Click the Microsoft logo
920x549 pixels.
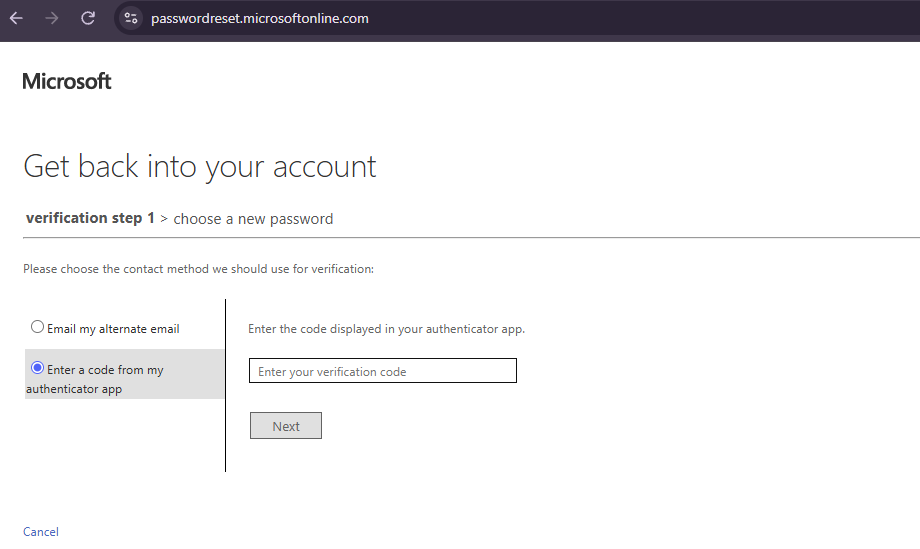pyautogui.click(x=66, y=81)
